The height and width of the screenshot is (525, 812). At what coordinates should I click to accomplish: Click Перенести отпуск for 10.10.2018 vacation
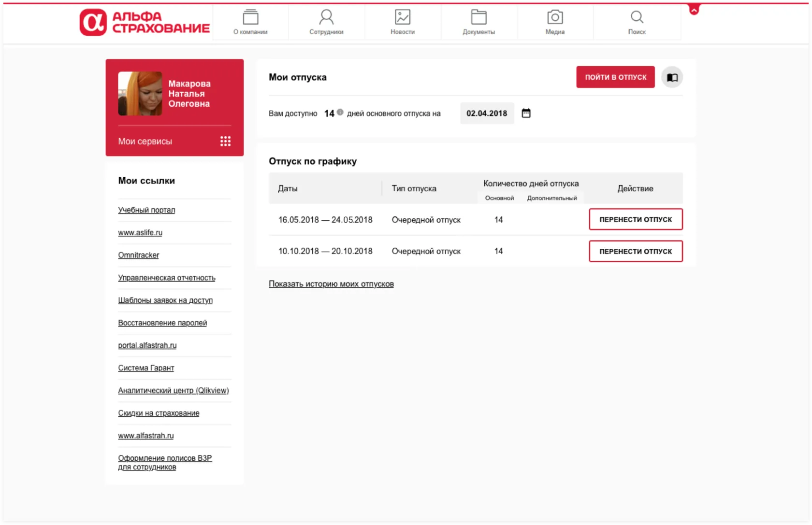click(x=636, y=251)
